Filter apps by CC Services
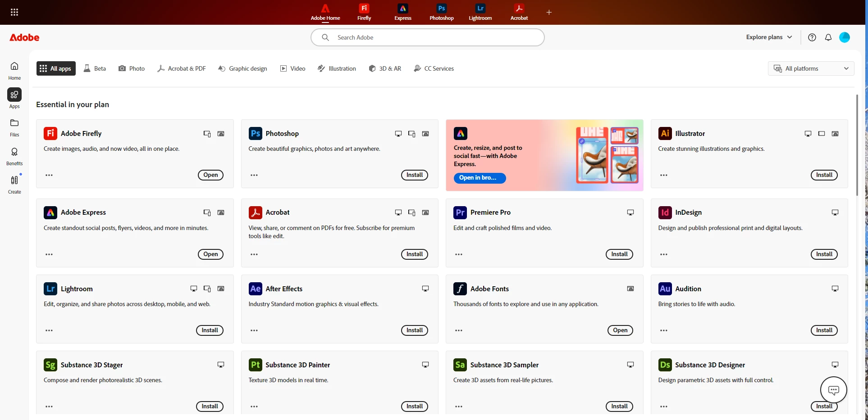 pyautogui.click(x=434, y=68)
